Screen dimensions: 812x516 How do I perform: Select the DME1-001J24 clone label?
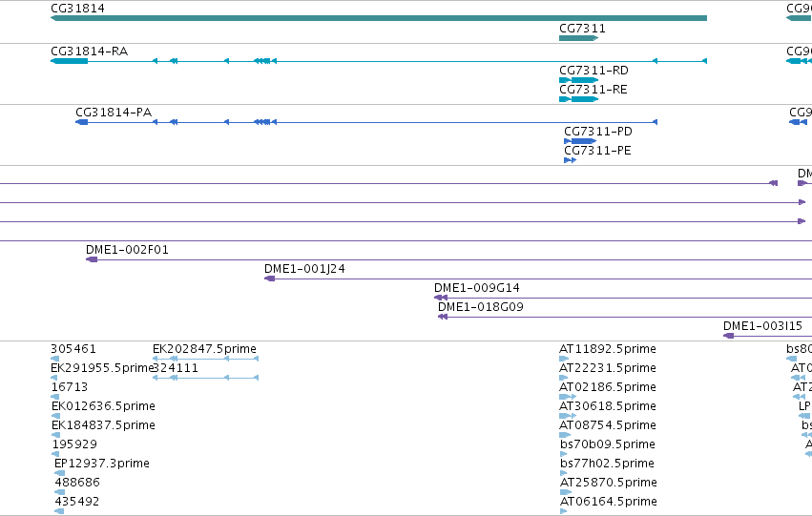coord(304,269)
